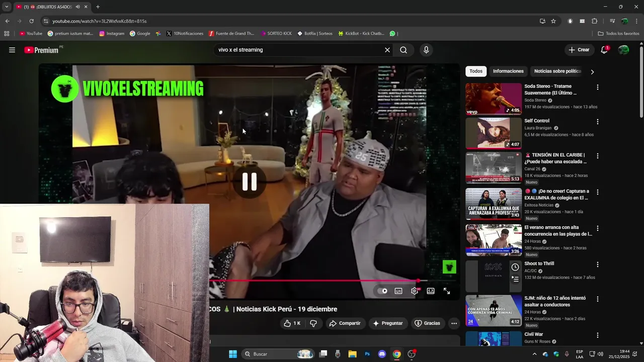Open the Laura Branigan channel link
644x362 pixels.
(538, 128)
